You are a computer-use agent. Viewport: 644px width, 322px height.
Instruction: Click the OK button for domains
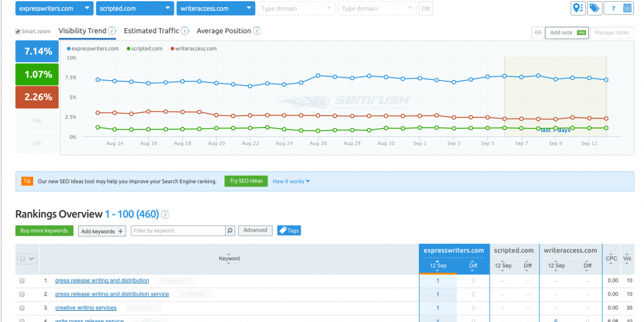pos(426,8)
